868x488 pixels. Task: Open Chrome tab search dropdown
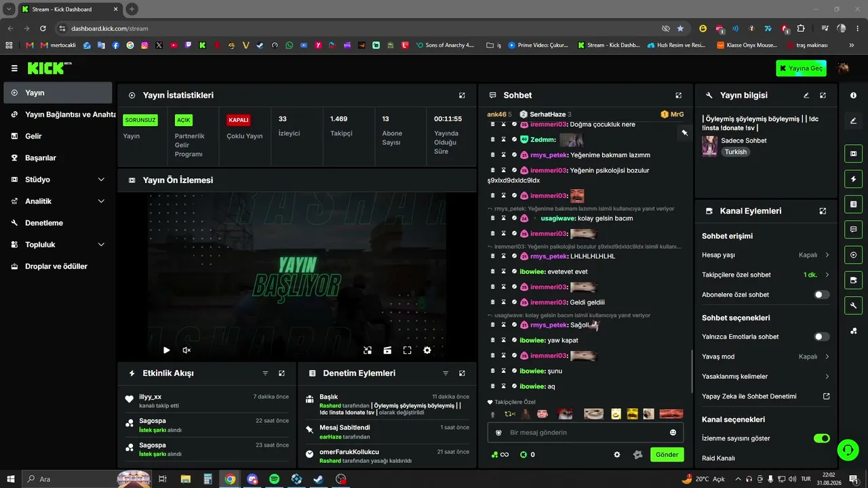click(9, 9)
